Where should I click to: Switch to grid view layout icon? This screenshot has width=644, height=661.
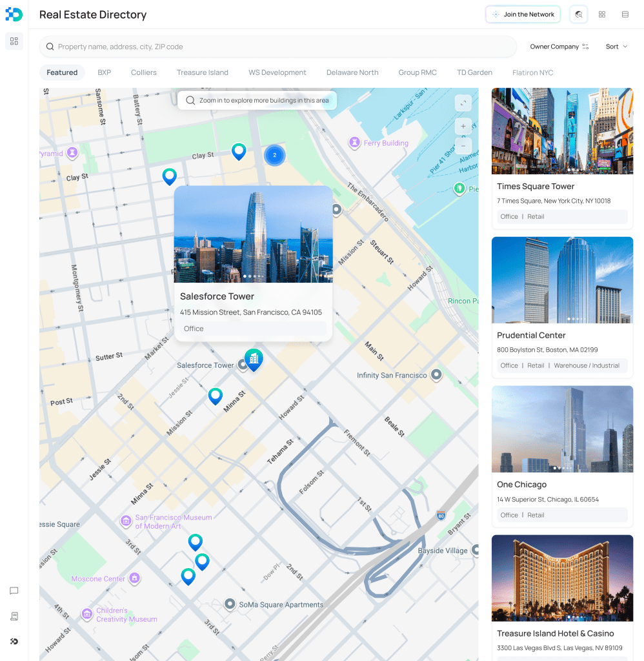pos(602,14)
